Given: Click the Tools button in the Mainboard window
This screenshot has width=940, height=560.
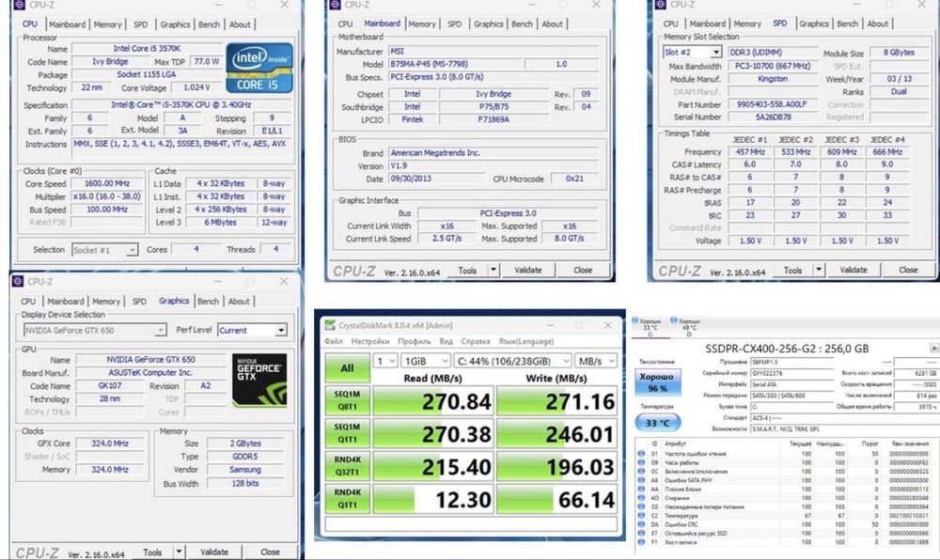Looking at the screenshot, I should point(467,270).
